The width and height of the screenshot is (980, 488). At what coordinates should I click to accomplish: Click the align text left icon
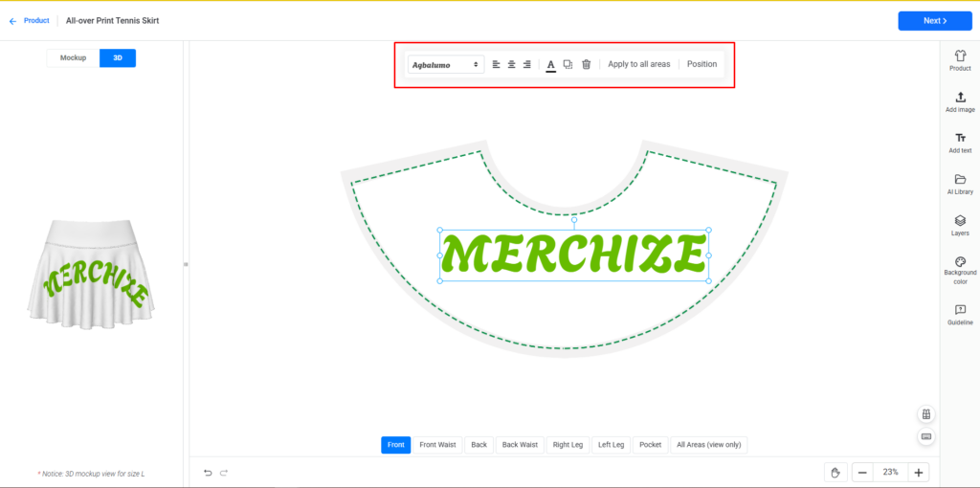click(496, 64)
